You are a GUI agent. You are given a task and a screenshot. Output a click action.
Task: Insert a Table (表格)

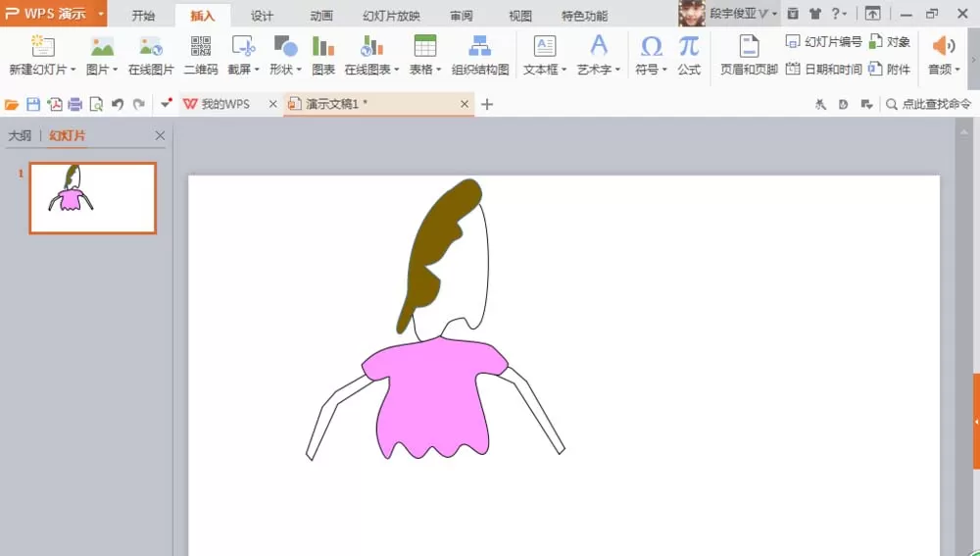coord(425,46)
